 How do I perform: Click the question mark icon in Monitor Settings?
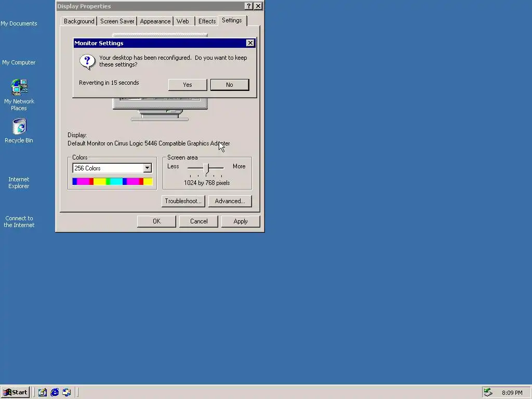tap(87, 62)
